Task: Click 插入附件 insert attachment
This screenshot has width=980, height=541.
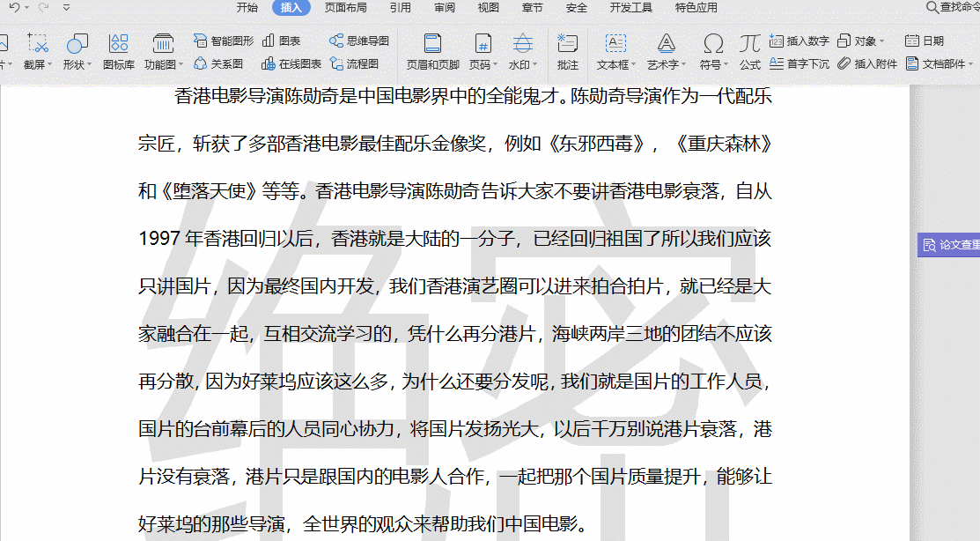Action: (867, 63)
